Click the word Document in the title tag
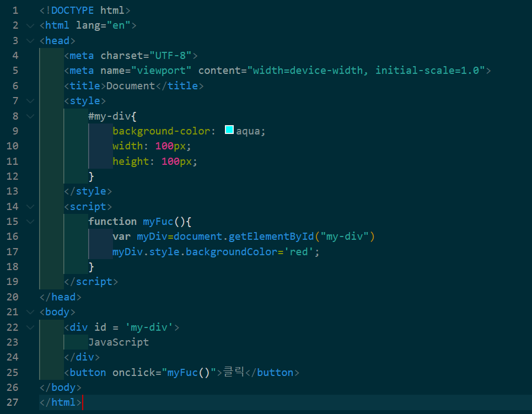This screenshot has width=532, height=414. pos(131,86)
